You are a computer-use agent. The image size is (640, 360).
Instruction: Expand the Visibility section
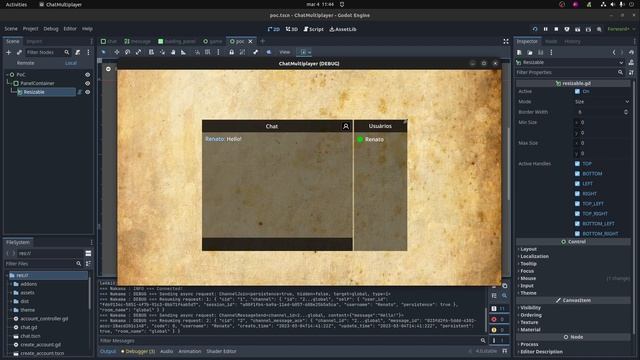[530, 308]
